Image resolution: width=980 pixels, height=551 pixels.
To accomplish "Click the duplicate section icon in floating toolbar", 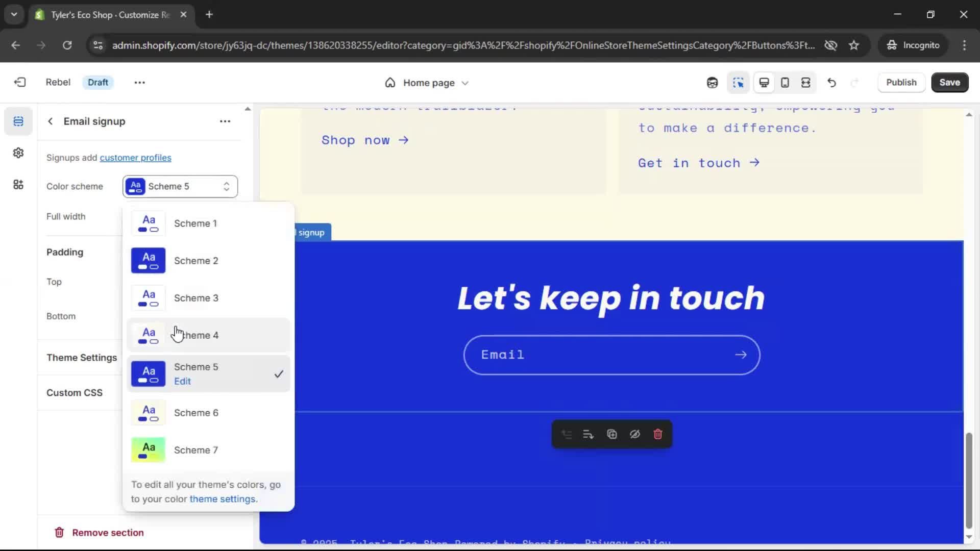I will click(x=611, y=434).
